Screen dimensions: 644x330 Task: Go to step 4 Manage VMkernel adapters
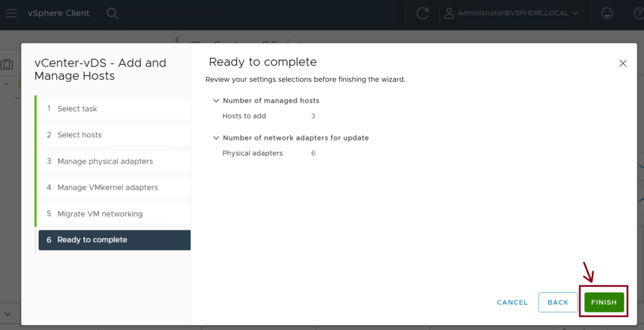(114, 188)
